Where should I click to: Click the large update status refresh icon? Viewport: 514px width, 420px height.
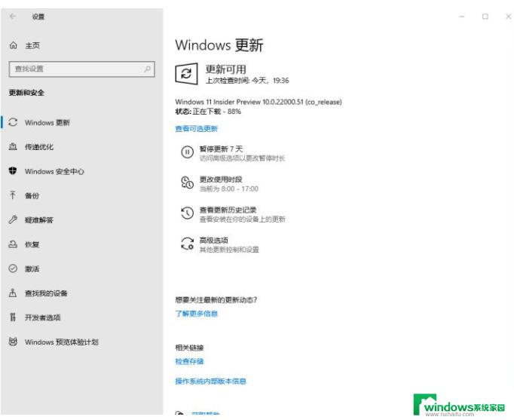point(186,74)
